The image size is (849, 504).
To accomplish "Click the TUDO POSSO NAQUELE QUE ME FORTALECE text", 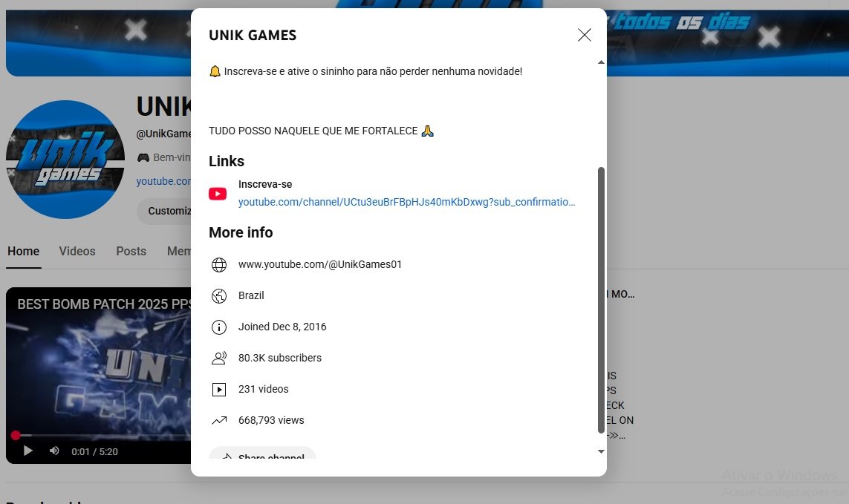I will [313, 131].
